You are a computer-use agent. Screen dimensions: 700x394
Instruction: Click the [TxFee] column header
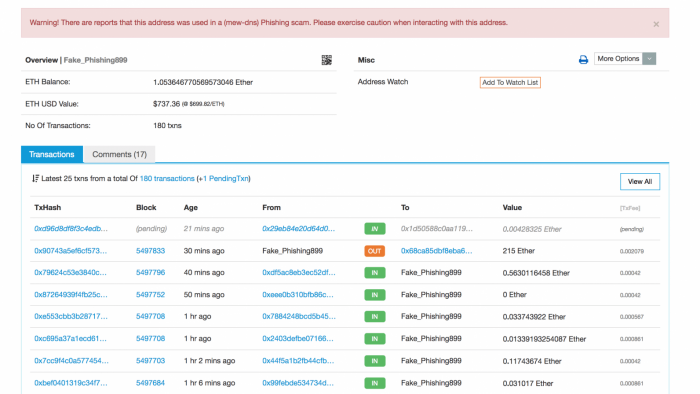click(630, 208)
